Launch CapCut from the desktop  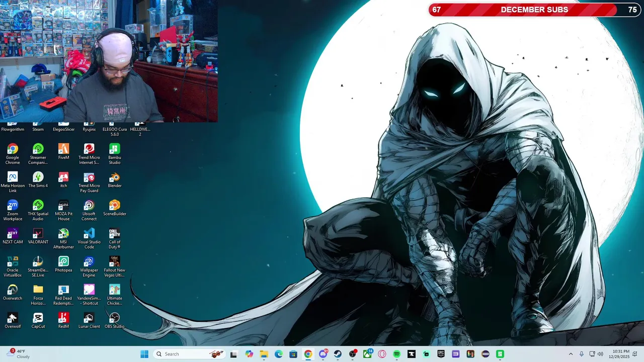pyautogui.click(x=38, y=320)
